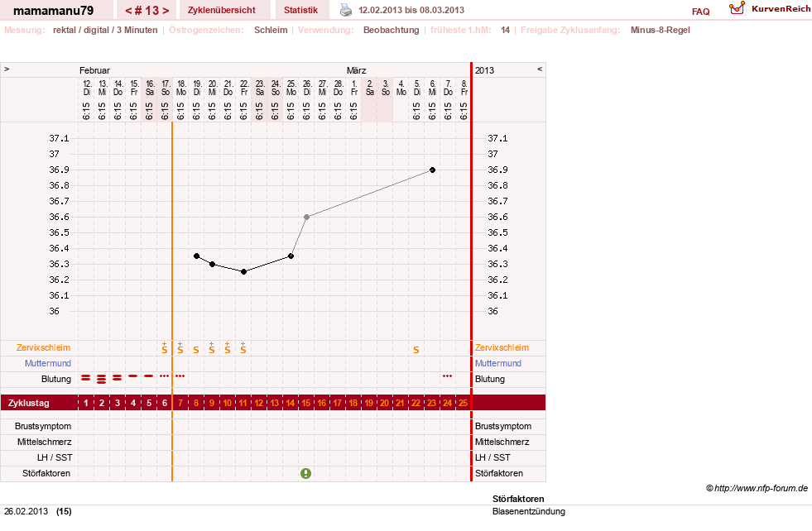812x531 pixels.
Task: Select the lowest temperature point on 22. Fr
Action: [244, 272]
